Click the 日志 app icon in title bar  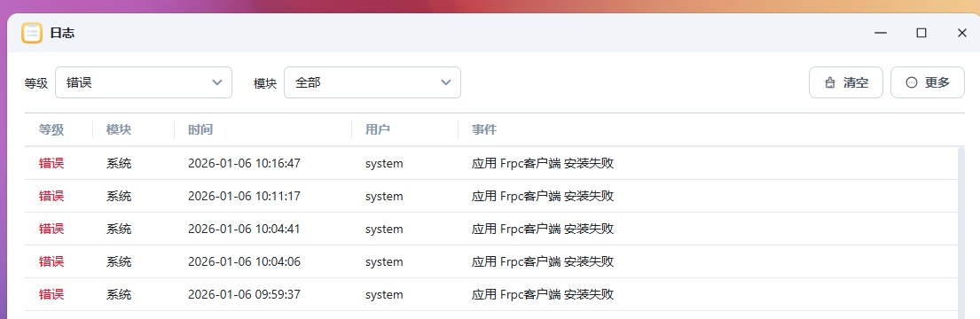[x=32, y=33]
